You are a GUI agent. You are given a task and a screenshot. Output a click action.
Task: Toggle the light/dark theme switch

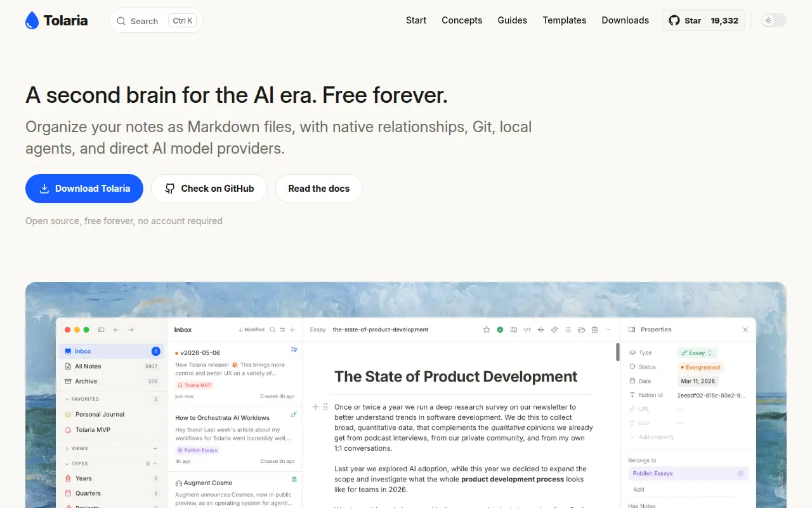click(773, 20)
